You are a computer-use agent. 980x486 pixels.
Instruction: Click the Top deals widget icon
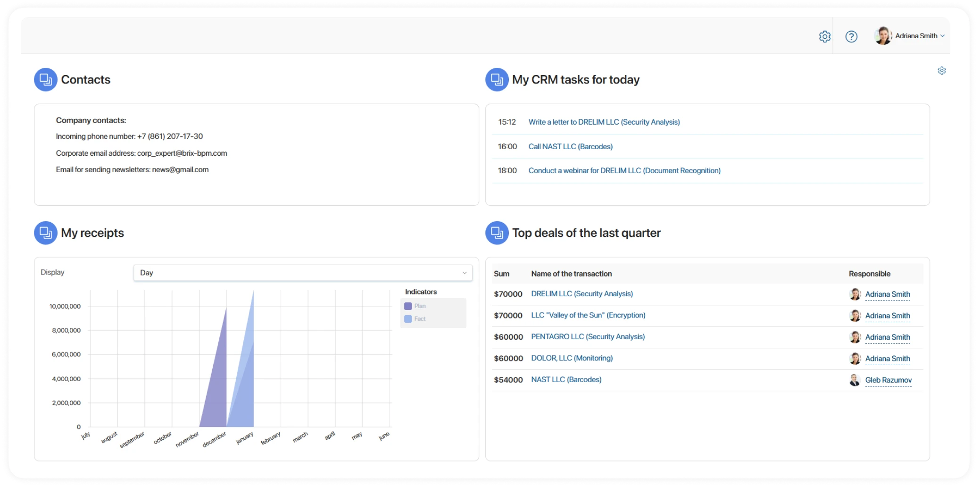(497, 233)
